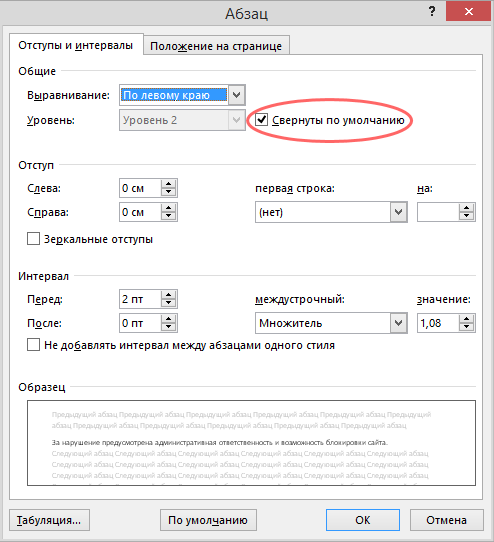The height and width of the screenshot is (542, 494).
Task: Open the Выравнивание dropdown
Action: coord(236,95)
